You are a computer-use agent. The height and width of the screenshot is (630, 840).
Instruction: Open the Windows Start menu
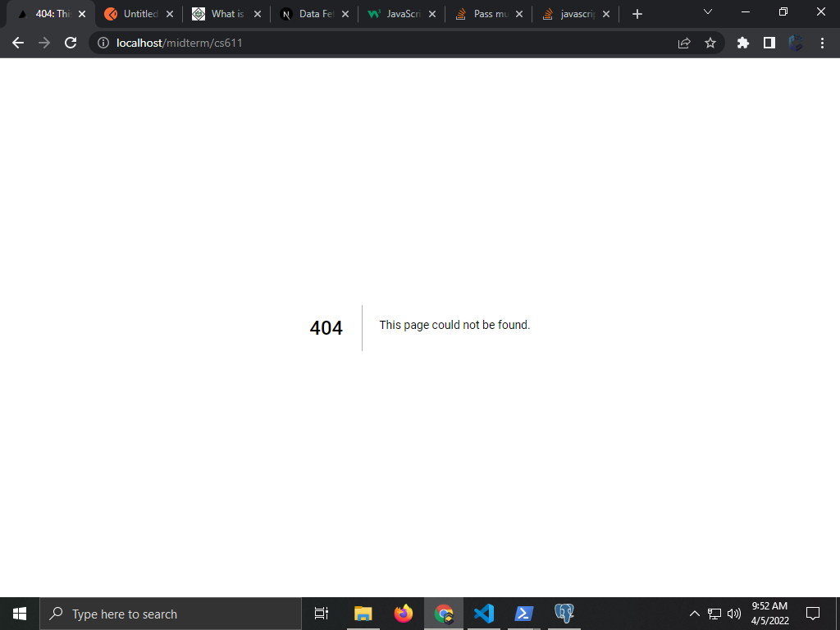click(x=20, y=614)
